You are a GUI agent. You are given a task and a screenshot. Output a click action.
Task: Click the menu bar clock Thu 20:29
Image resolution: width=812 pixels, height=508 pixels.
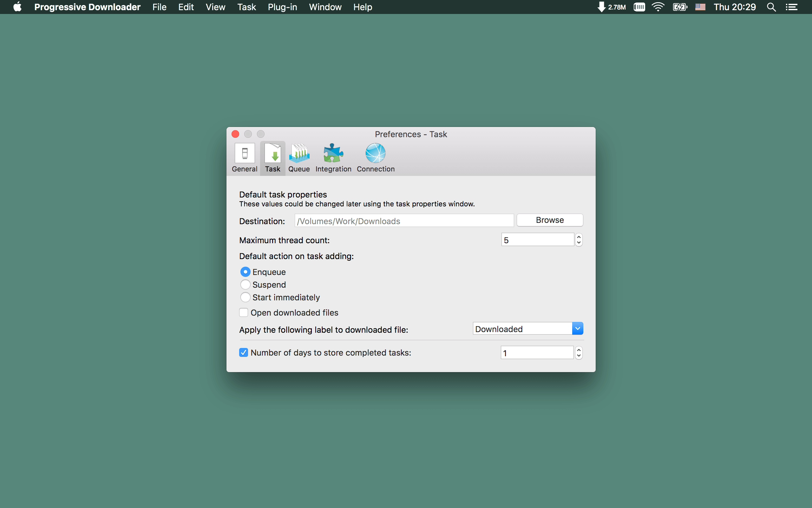735,7
